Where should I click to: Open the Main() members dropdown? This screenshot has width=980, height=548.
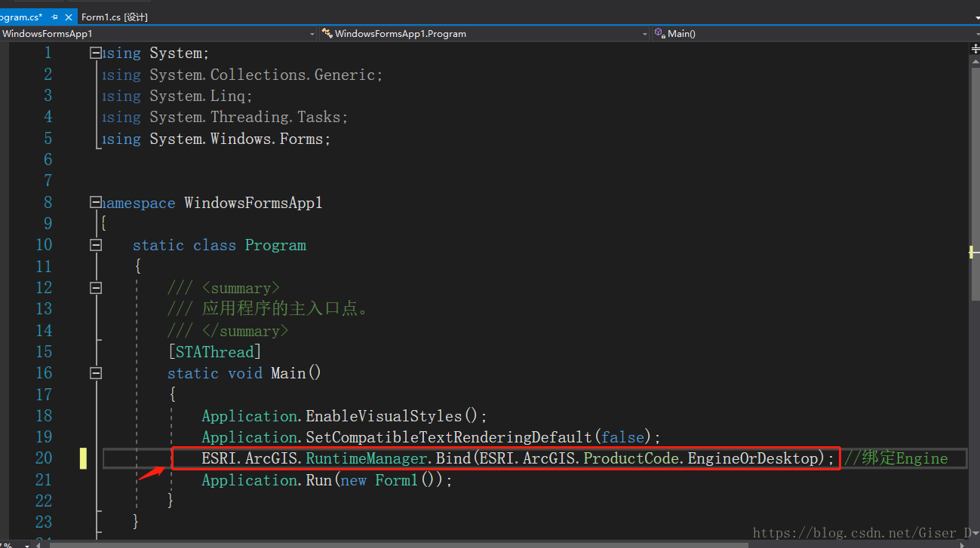[815, 33]
